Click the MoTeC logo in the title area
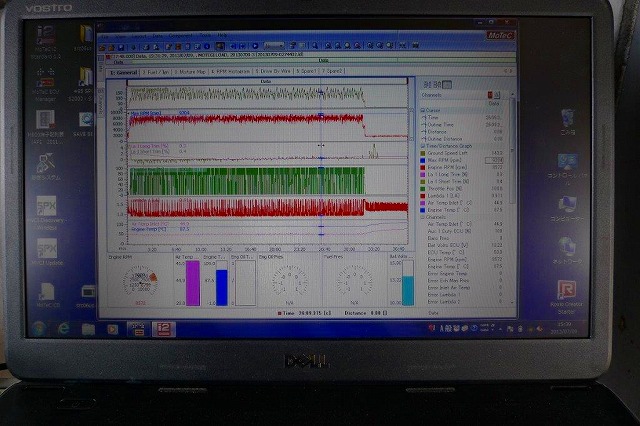The height and width of the screenshot is (426, 640). (x=499, y=36)
